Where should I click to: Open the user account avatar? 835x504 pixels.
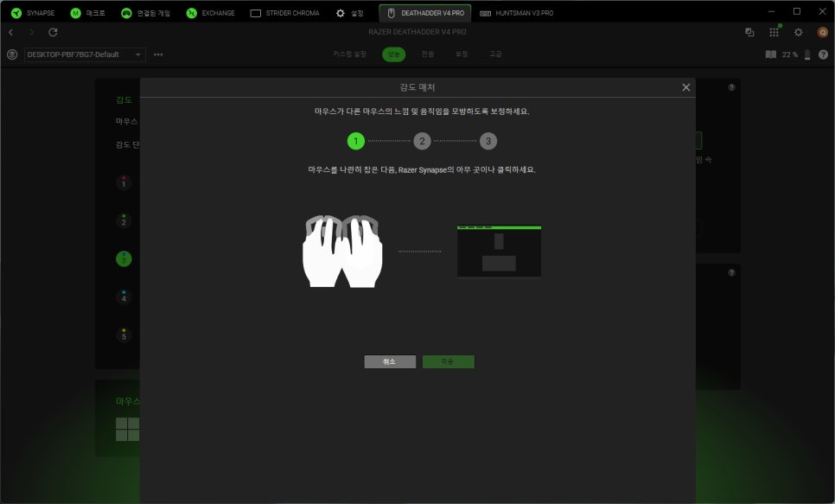[822, 33]
